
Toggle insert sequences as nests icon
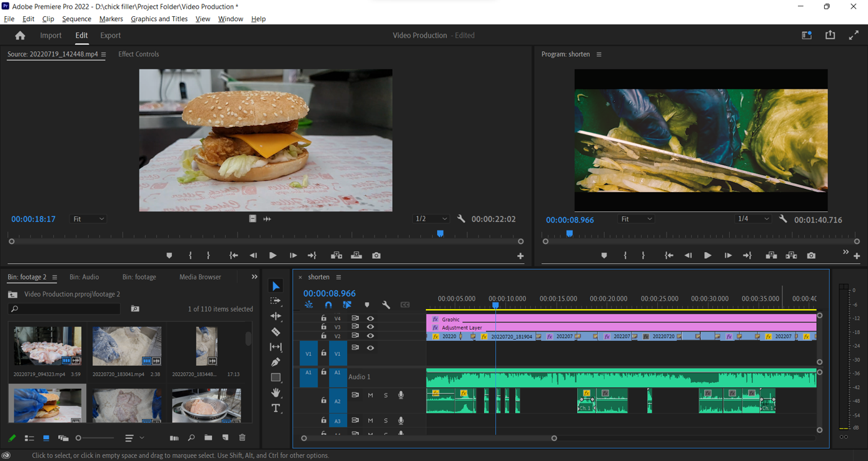[x=309, y=305]
